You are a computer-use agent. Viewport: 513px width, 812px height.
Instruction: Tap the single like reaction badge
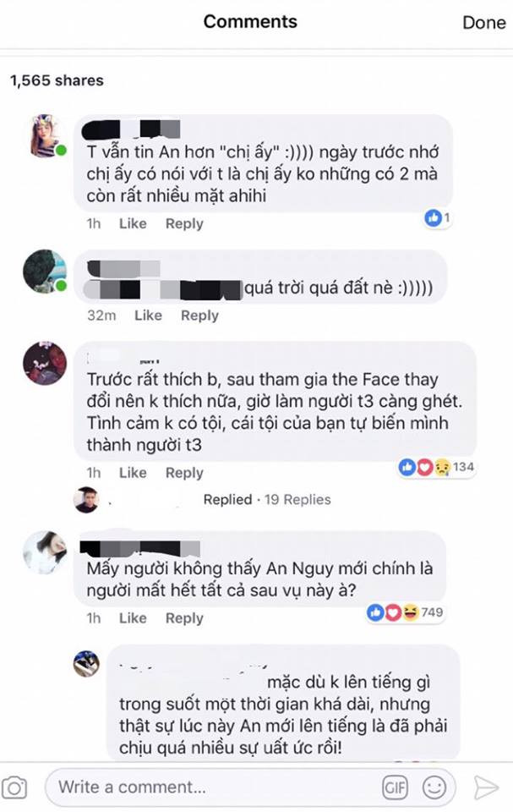click(437, 218)
